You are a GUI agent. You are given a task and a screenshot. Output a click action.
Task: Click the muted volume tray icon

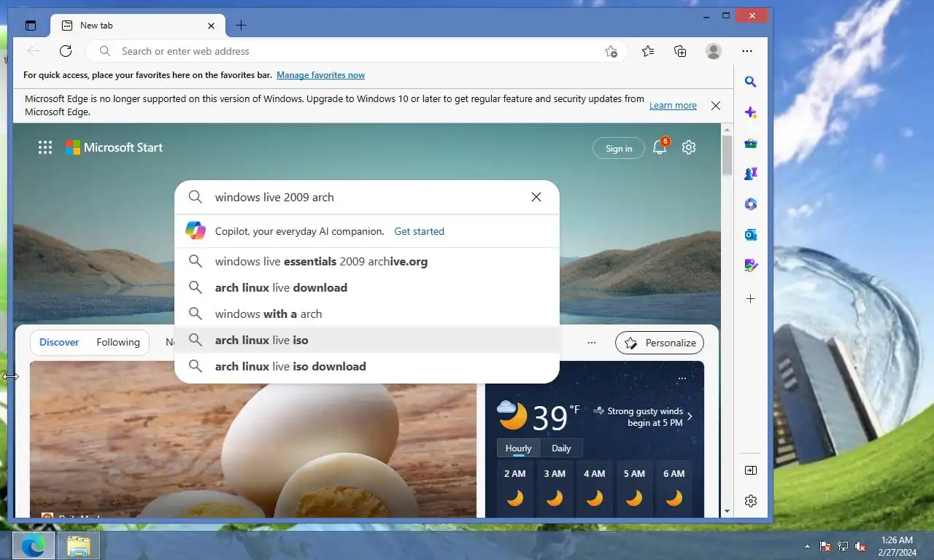click(860, 545)
